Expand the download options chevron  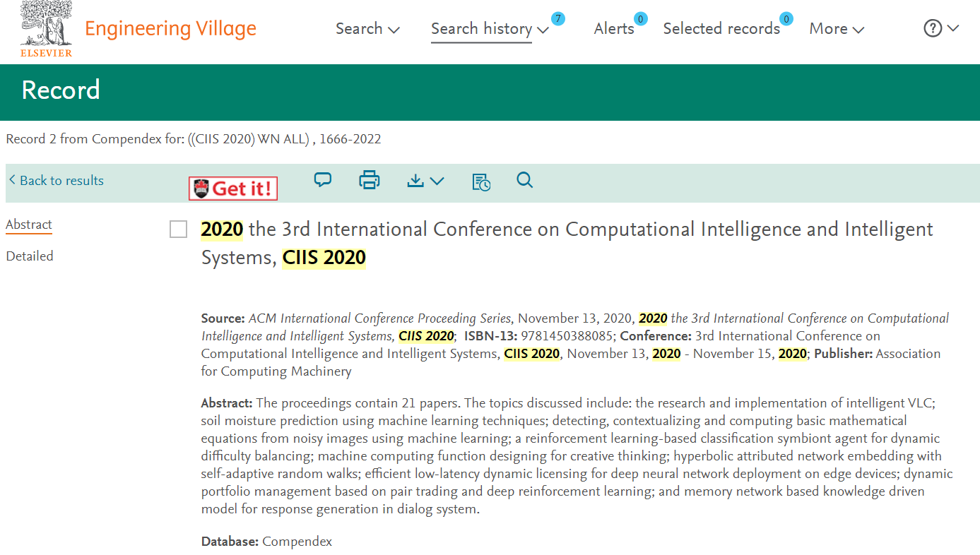[x=437, y=181]
